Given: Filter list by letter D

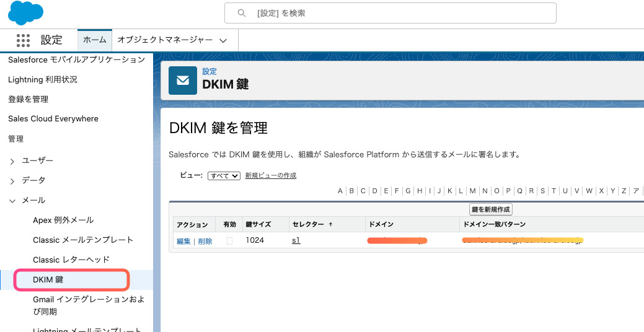Looking at the screenshot, I should click(375, 191).
